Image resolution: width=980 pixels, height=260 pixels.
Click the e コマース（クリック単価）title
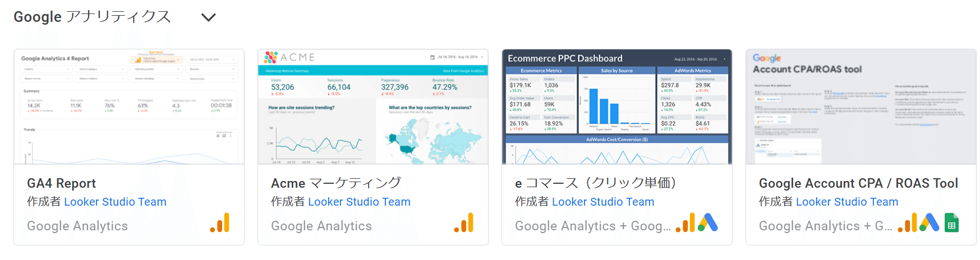pyautogui.click(x=596, y=183)
